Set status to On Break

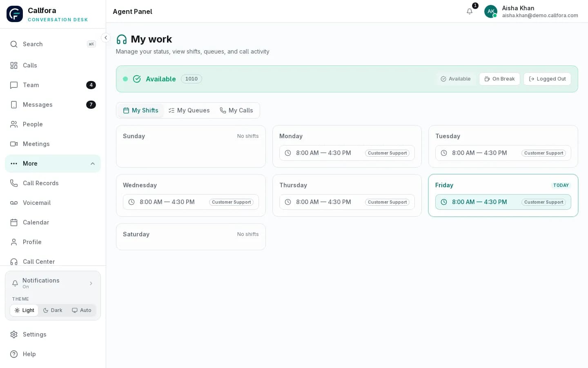coord(499,79)
